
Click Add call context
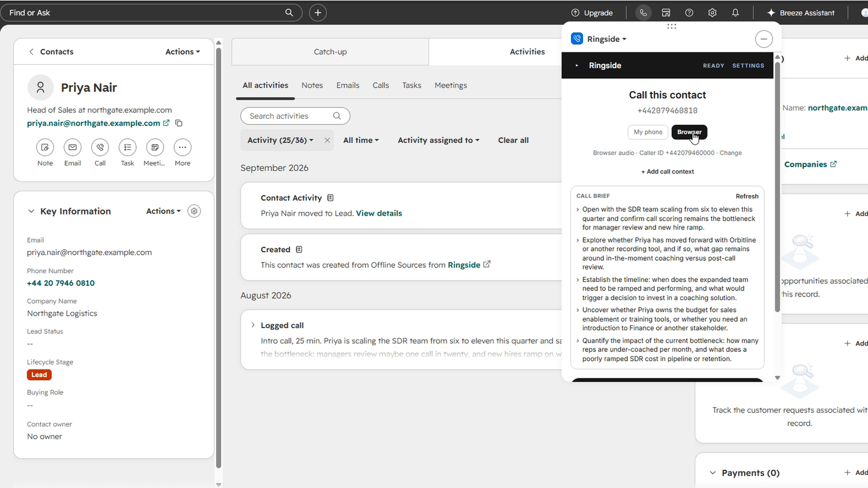click(x=667, y=171)
